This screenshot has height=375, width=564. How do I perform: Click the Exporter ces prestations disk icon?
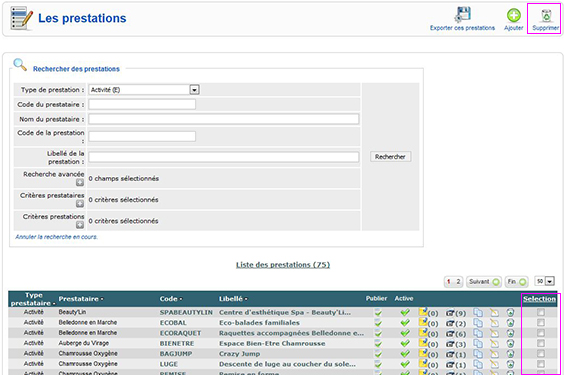pos(463,15)
